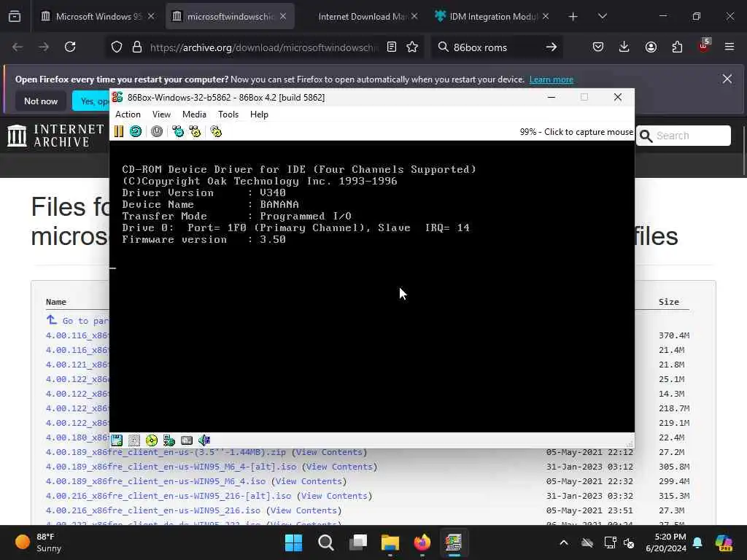
Task: View contents of the WIN95_216.iso file
Action: point(304,510)
